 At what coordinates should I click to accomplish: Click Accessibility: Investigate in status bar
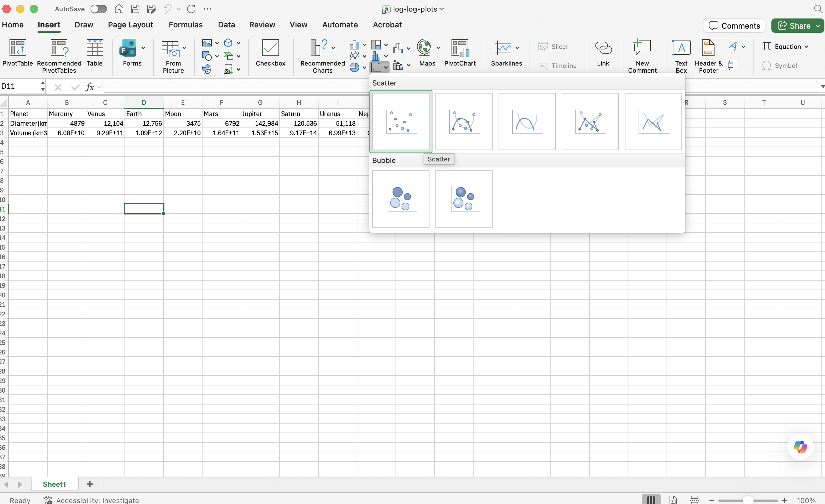point(91,500)
